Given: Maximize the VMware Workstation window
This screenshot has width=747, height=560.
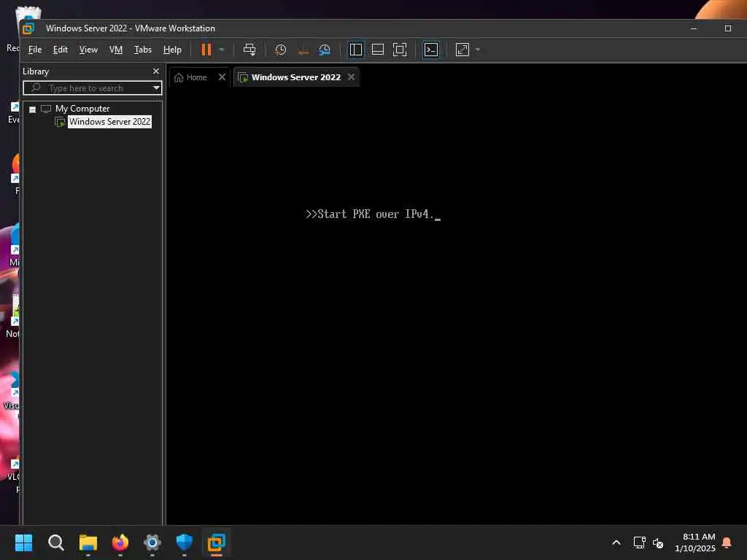Looking at the screenshot, I should (728, 28).
